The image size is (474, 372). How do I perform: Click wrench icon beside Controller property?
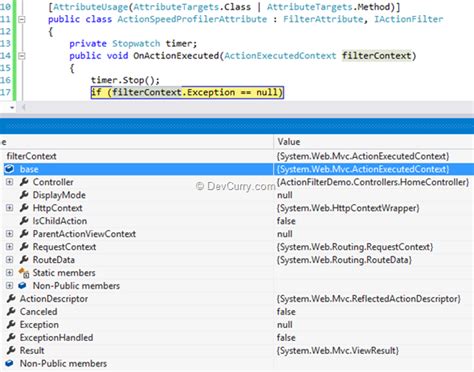(24, 182)
